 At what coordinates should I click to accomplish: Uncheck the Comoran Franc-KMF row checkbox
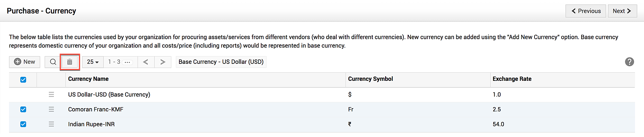(23, 109)
